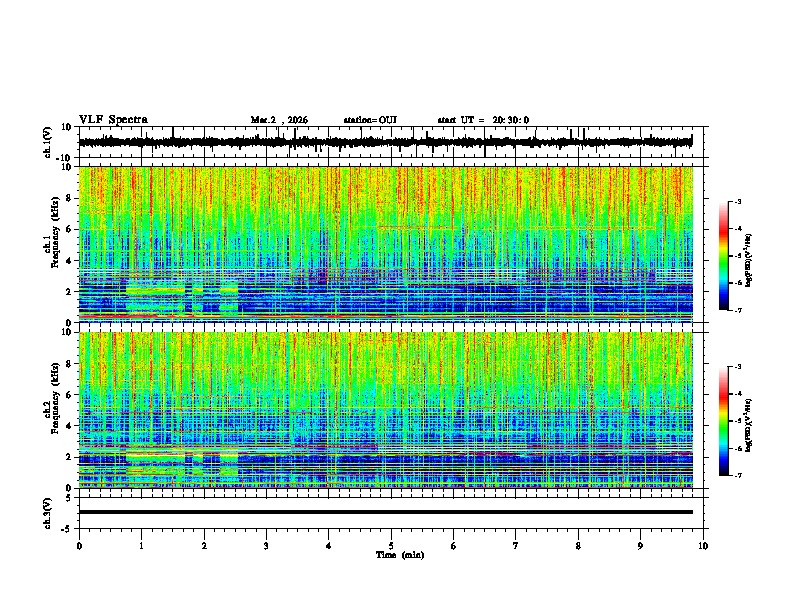The image size is (792, 612).
Task: Click the "-7" tick on ch.2 color bar
Action: (738, 476)
